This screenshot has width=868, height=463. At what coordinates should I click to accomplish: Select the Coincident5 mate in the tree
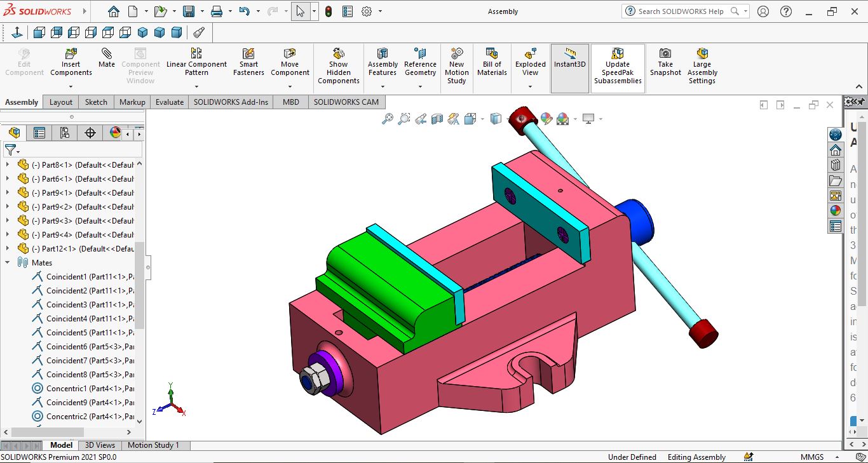(x=83, y=332)
